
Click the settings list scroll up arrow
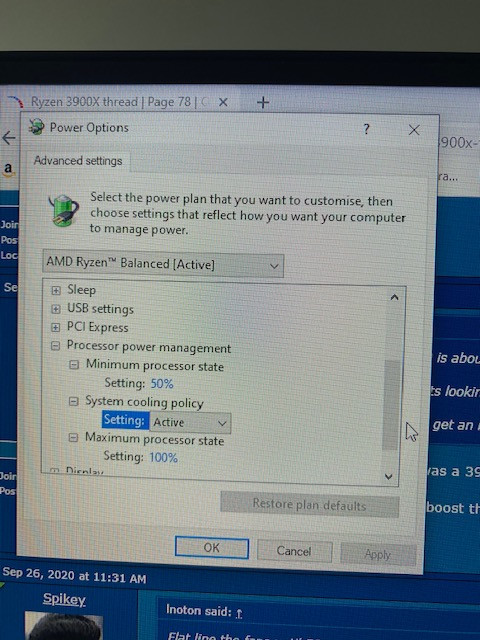(394, 297)
